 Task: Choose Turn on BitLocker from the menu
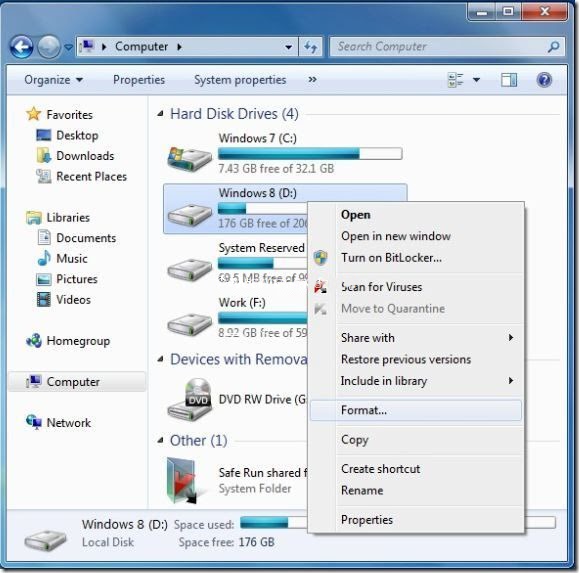[x=416, y=258]
